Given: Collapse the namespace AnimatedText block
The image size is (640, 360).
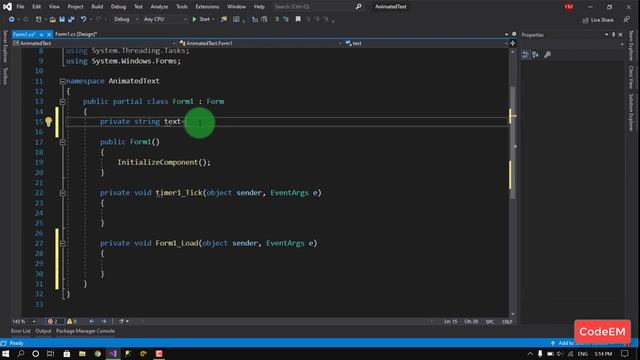Looking at the screenshot, I should coord(62,81).
